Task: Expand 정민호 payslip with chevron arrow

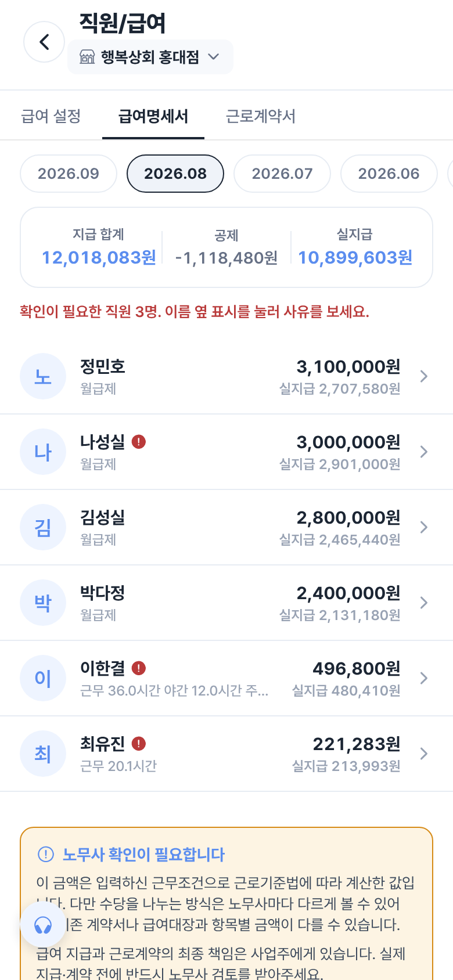Action: 424,376
